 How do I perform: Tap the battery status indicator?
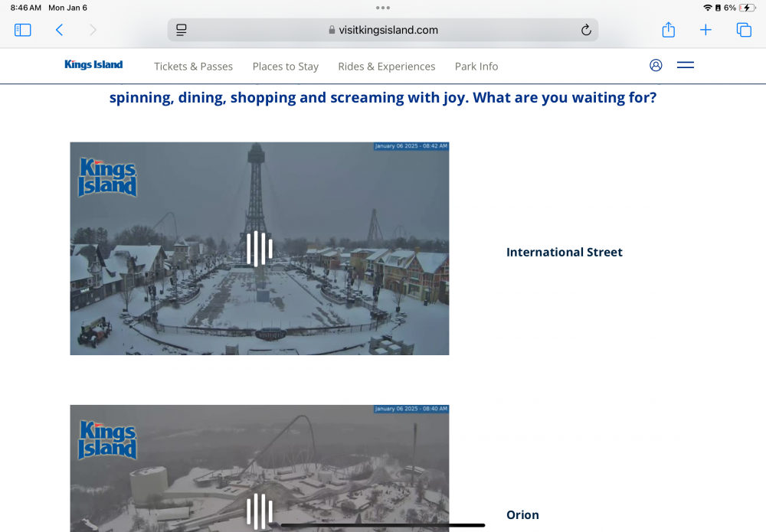[745, 8]
